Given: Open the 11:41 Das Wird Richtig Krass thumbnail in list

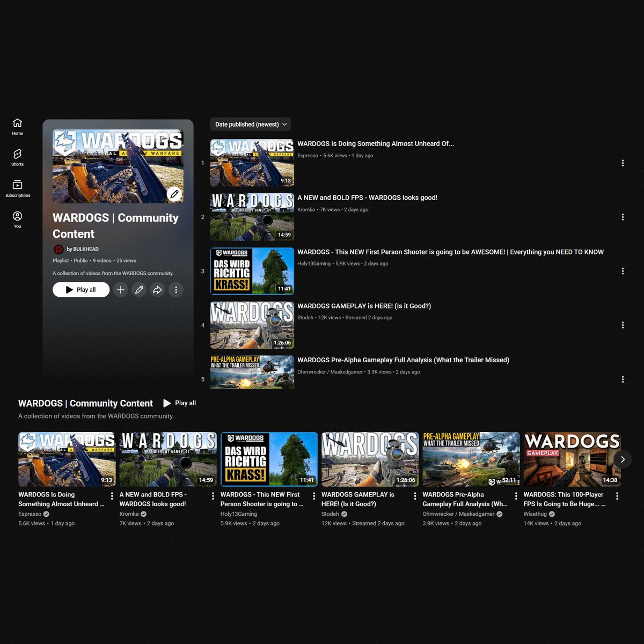Looking at the screenshot, I should (252, 271).
